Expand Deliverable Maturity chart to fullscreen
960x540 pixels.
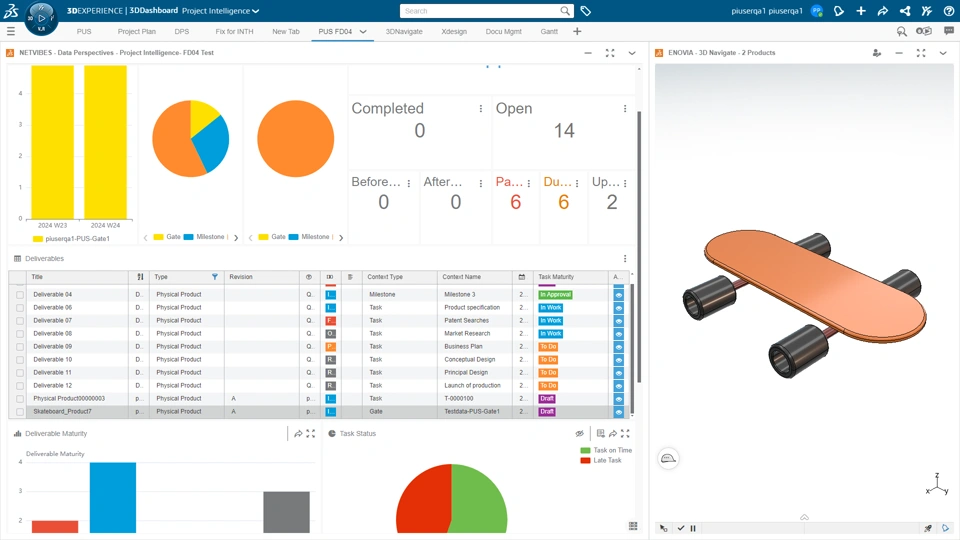pyautogui.click(x=310, y=433)
